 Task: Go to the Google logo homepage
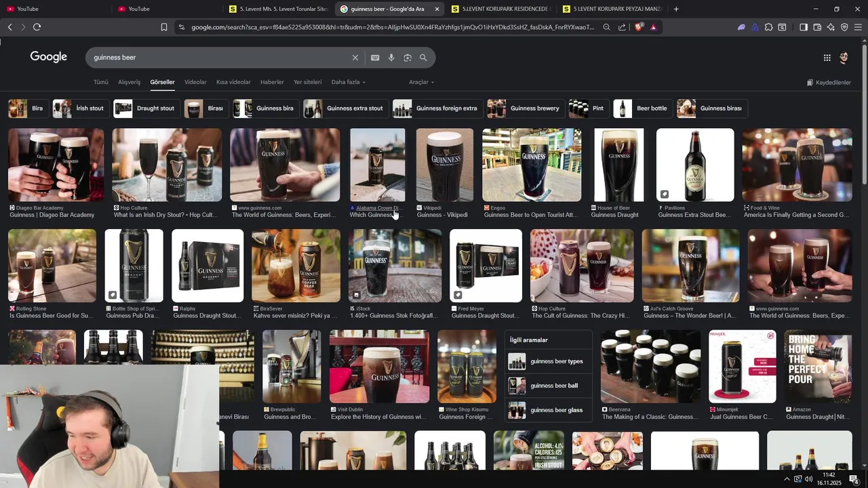[x=48, y=57]
